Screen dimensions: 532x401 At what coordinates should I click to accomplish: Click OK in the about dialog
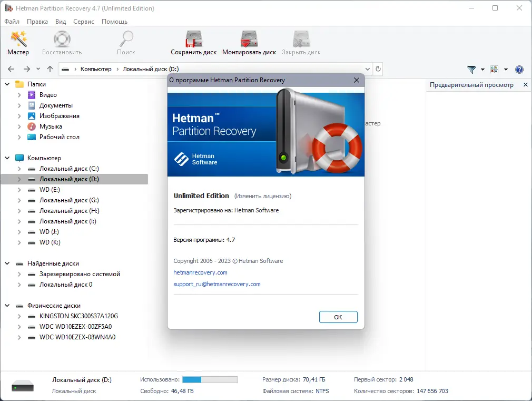(x=338, y=317)
